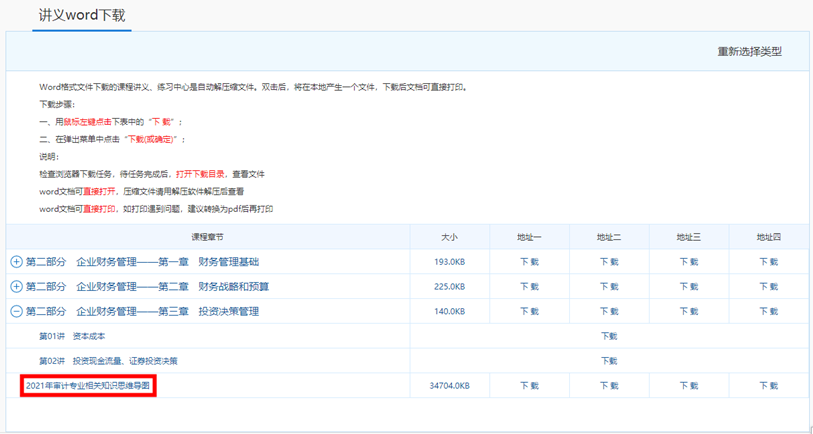Click the 第一章 财务管理基础 chapter title
Viewport: 813px width, 434px height.
click(142, 262)
